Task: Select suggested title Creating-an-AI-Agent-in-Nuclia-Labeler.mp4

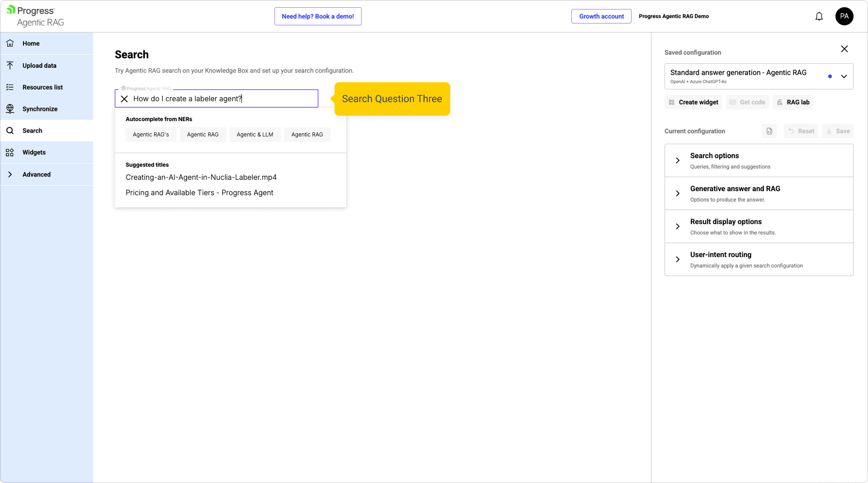Action: [201, 178]
